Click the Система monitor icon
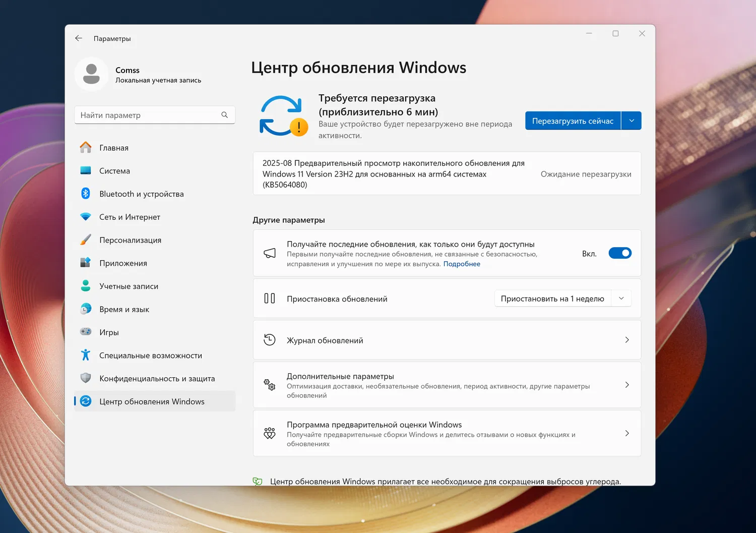This screenshot has height=533, width=756. tap(86, 170)
